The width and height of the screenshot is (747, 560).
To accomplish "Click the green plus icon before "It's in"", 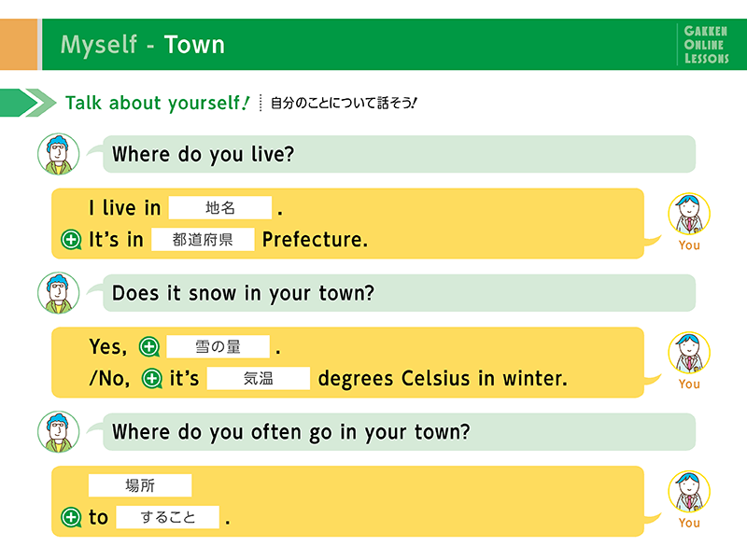I will (x=71, y=240).
